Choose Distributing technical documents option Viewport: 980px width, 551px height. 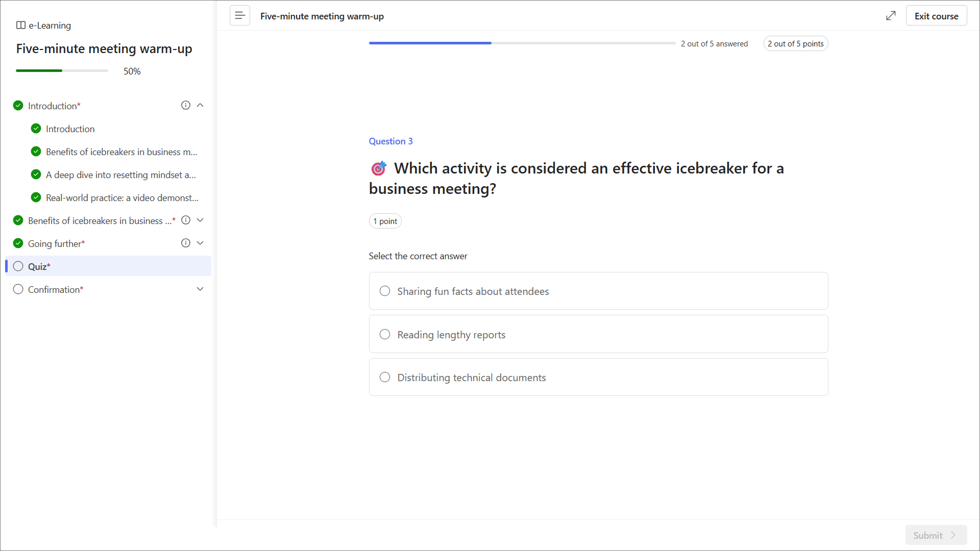coord(385,377)
